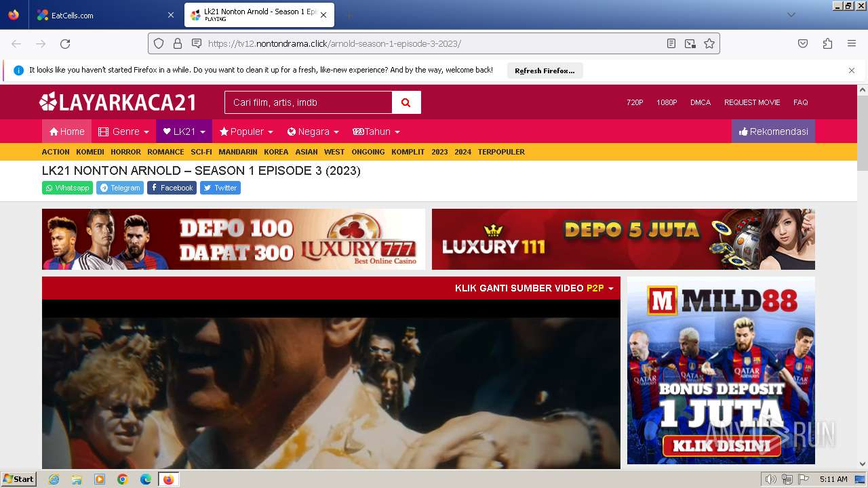868x488 pixels.
Task: Open the 1080P link
Action: pos(667,102)
